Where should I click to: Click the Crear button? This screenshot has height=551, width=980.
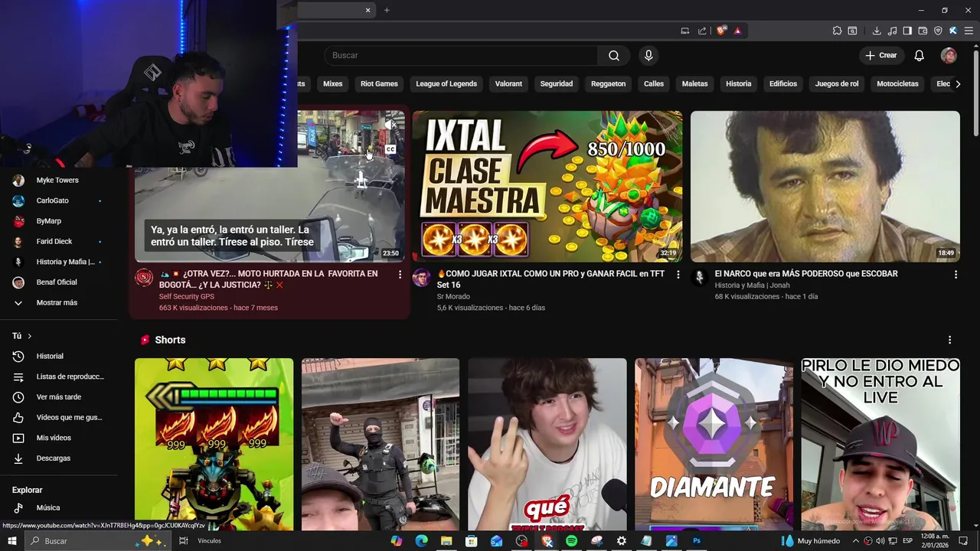point(881,55)
